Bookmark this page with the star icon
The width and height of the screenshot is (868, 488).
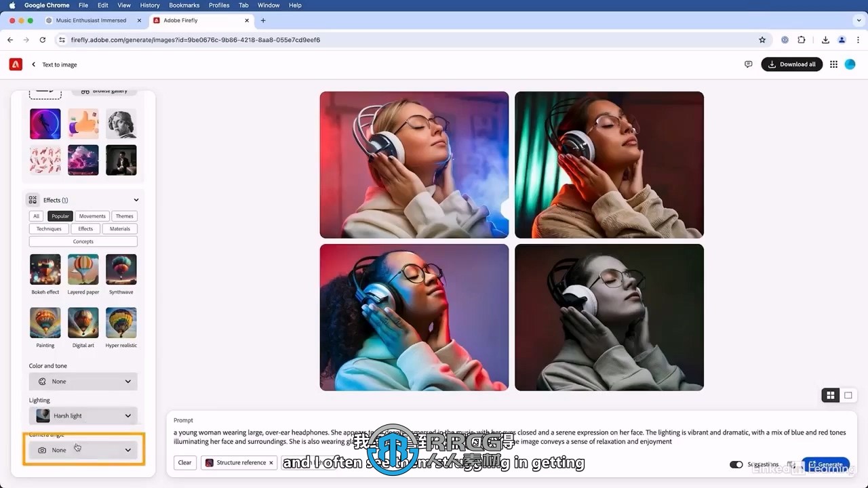762,40
